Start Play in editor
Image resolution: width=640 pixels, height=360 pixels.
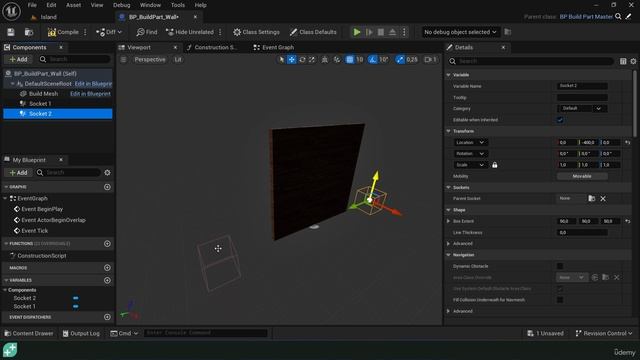click(x=357, y=32)
